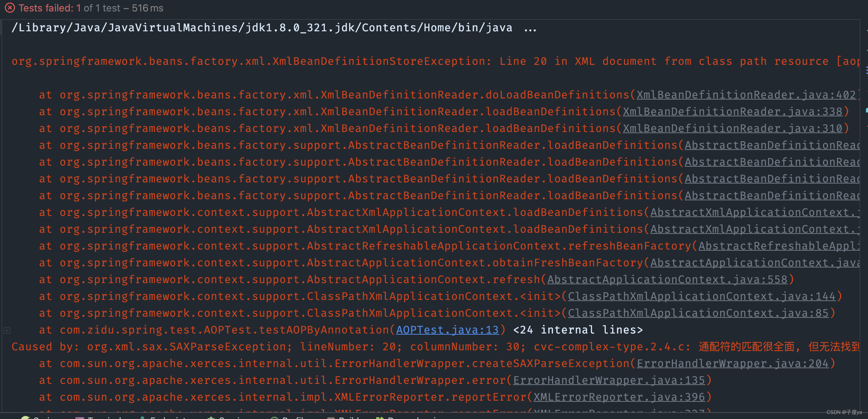Expand the <24 internal lines> section

578,330
